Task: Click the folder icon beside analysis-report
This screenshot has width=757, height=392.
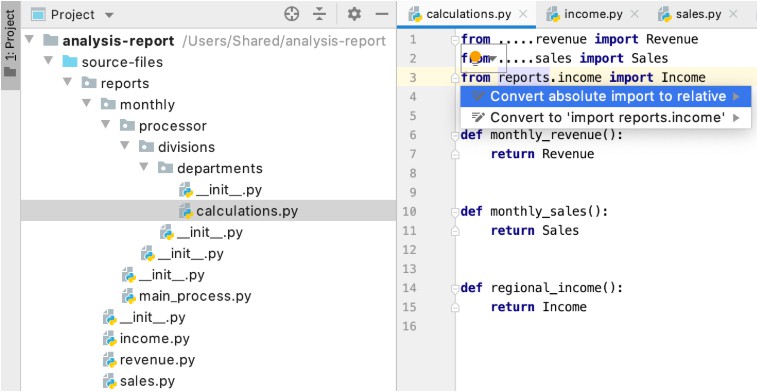Action: (50, 41)
